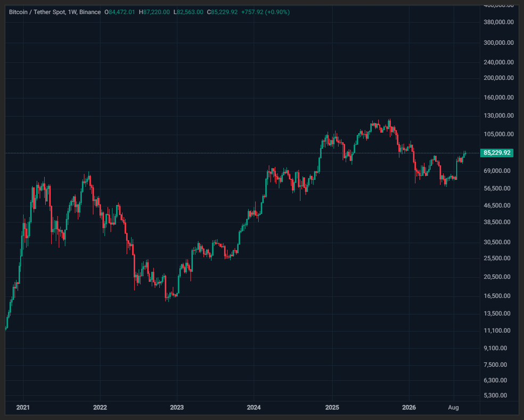Click the 38,500.00 price axis label
This screenshot has width=524, height=420.
point(497,222)
